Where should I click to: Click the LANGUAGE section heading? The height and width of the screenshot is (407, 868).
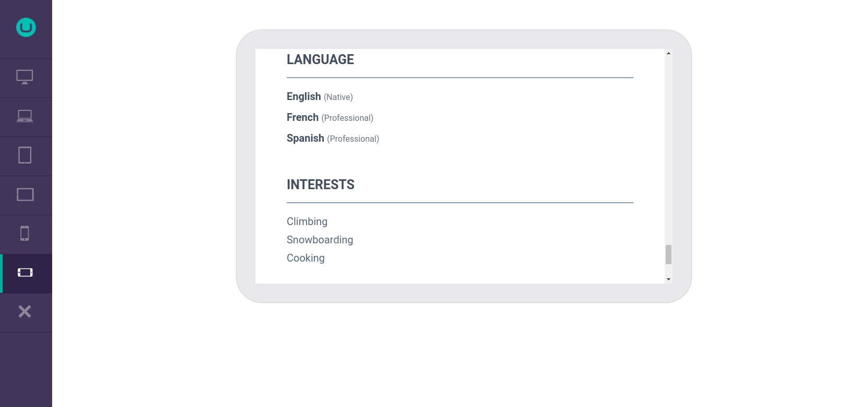click(x=320, y=59)
